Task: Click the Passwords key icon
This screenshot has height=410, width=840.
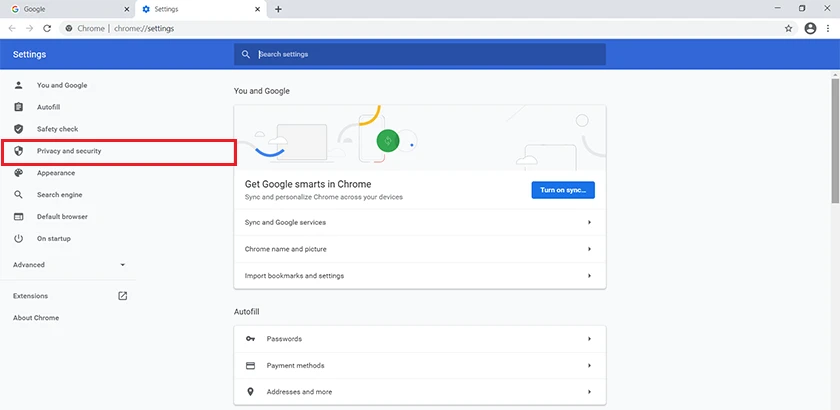Action: pos(250,339)
